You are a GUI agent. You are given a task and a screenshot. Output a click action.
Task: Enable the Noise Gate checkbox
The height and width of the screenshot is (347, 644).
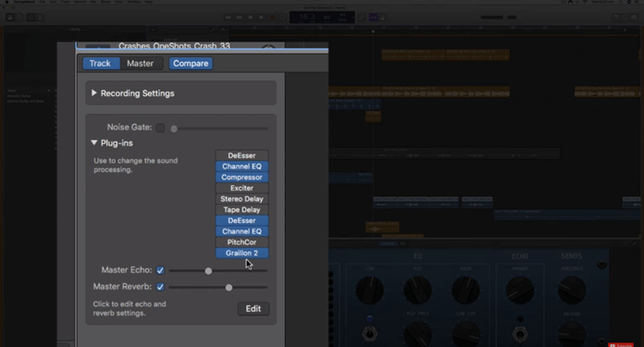tap(160, 128)
